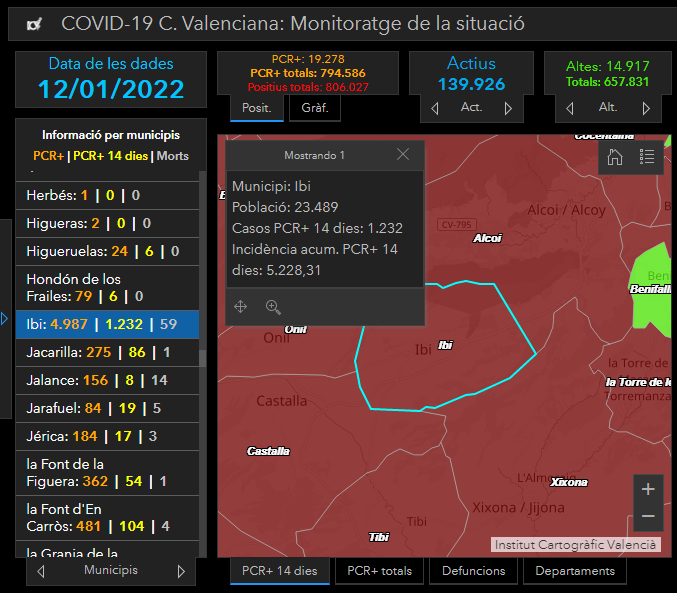677x593 pixels.
Task: Click the Castalla bold label on map
Action: [268, 451]
